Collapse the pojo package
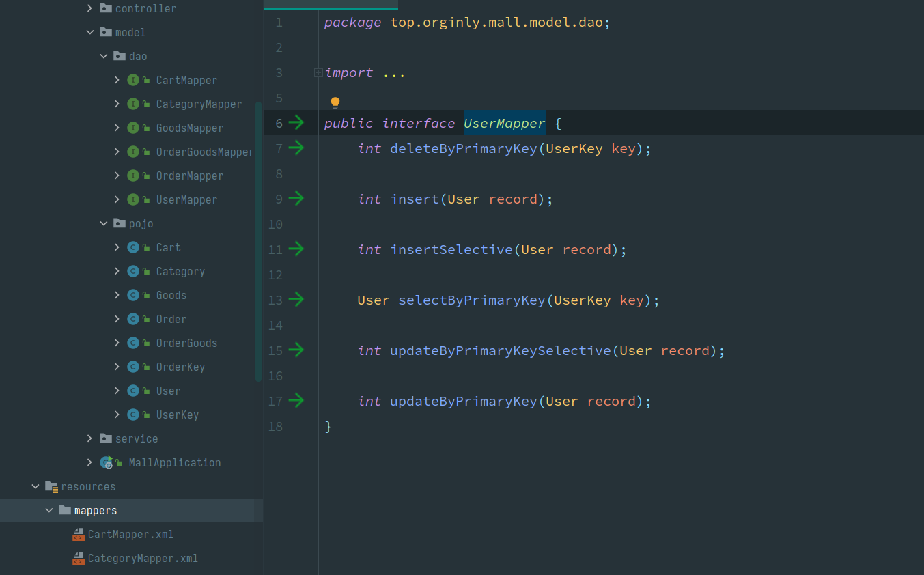This screenshot has height=575, width=924. coord(103,223)
